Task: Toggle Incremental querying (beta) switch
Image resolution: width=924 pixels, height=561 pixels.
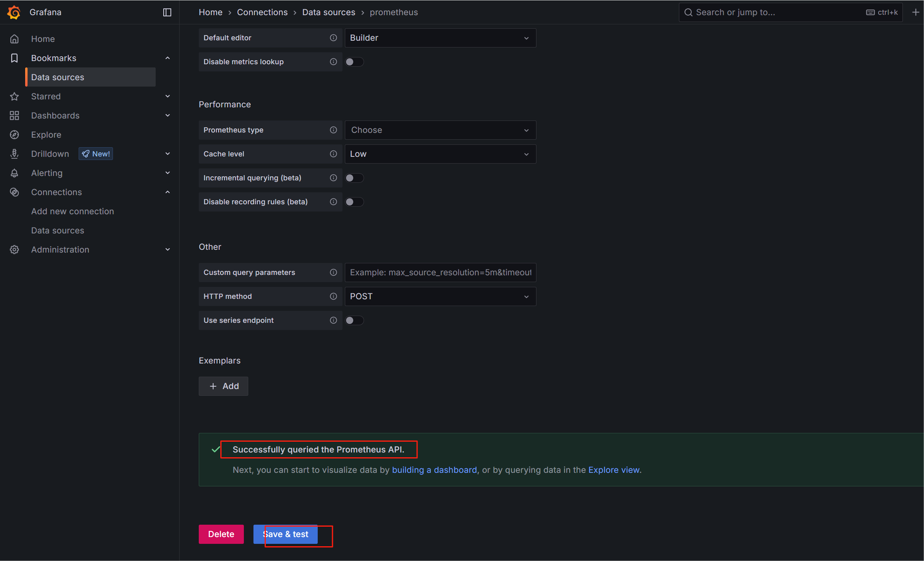Action: coord(354,178)
